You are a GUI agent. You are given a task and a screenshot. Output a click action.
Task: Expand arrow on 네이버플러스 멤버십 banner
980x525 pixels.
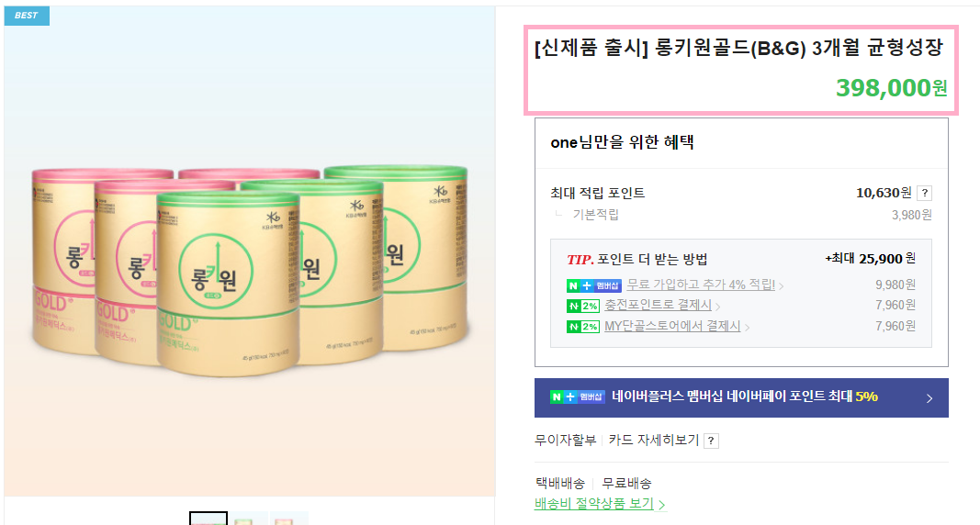pyautogui.click(x=929, y=397)
